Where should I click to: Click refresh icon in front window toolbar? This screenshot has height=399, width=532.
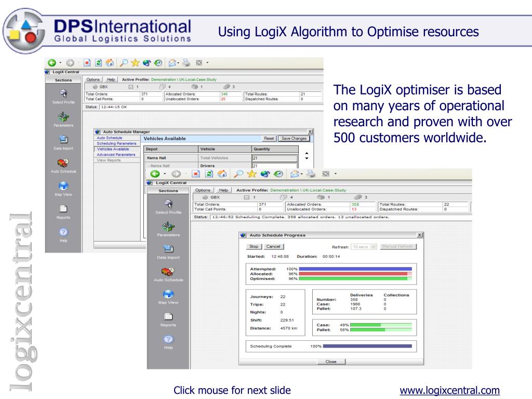pos(209,174)
